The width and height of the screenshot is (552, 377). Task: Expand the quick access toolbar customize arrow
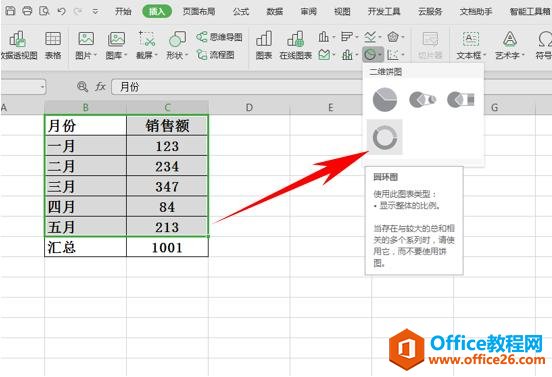pos(95,12)
